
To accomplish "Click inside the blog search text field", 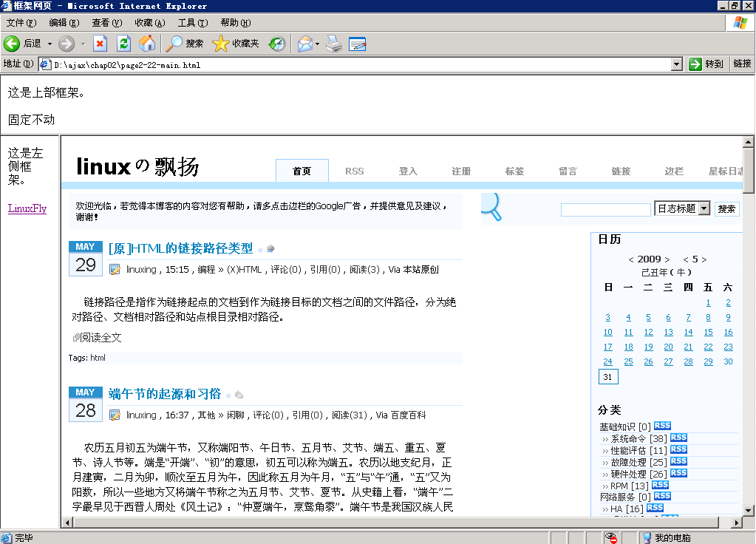I will [x=605, y=209].
